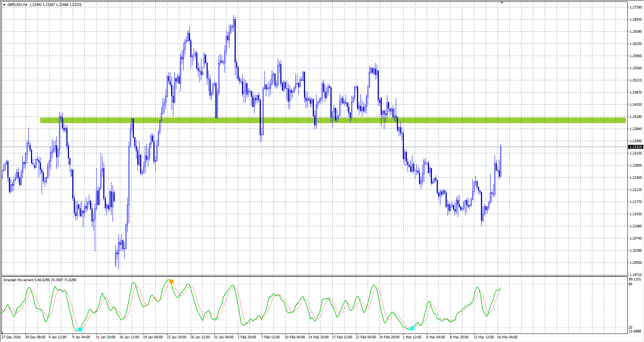Screen dimensions: 644x342
Task: Click the 1.27280 price scale value
Action: tap(636, 7)
